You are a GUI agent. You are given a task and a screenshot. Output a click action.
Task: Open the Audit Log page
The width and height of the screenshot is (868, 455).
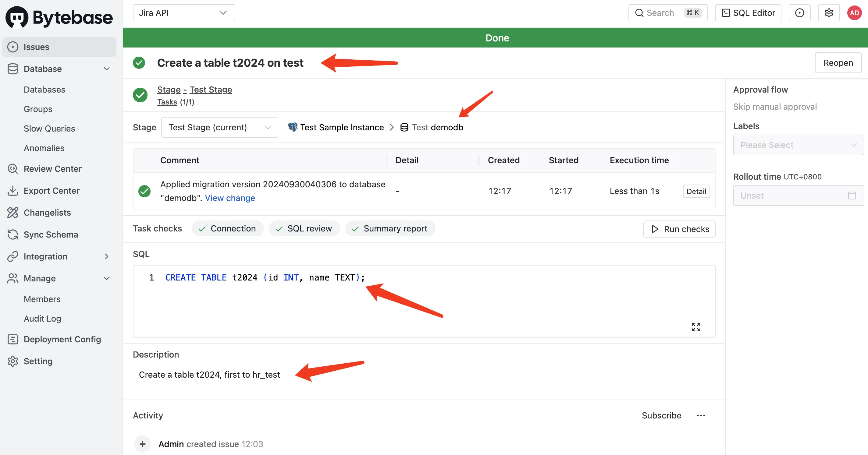(42, 318)
